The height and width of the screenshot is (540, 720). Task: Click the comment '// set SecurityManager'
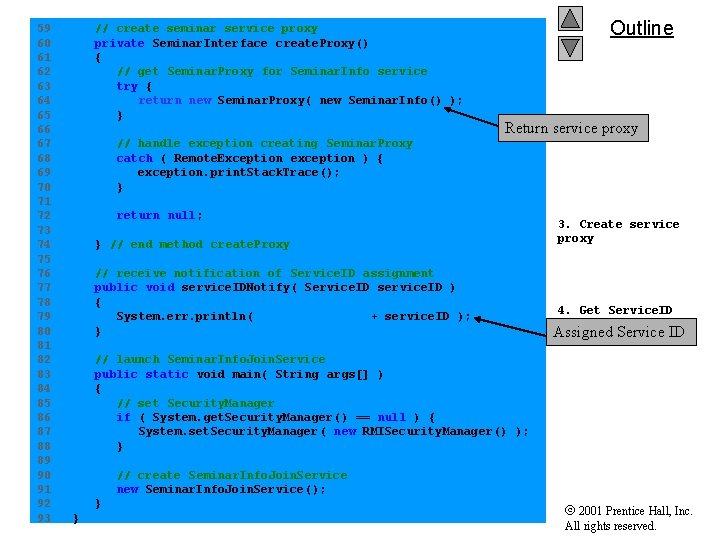(x=195, y=403)
